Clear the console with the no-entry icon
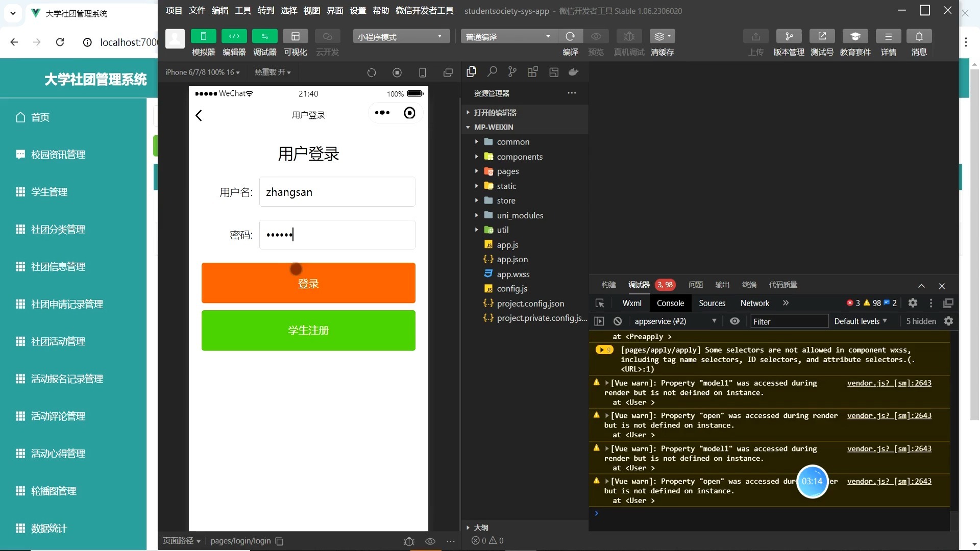 (x=618, y=321)
